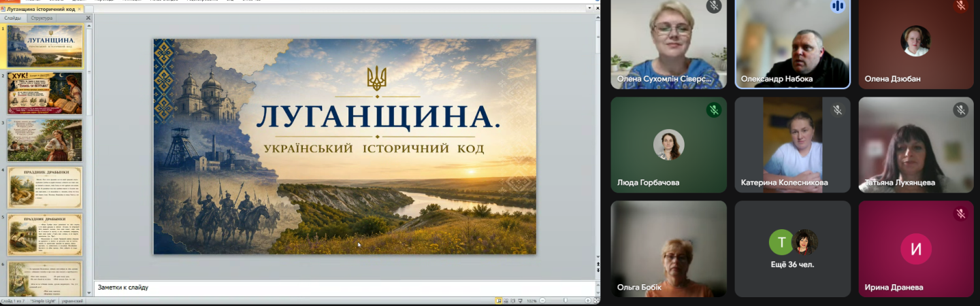Image resolution: width=980 pixels, height=306 pixels.
Task: Close the slides thumbnail pane
Action: [x=88, y=18]
